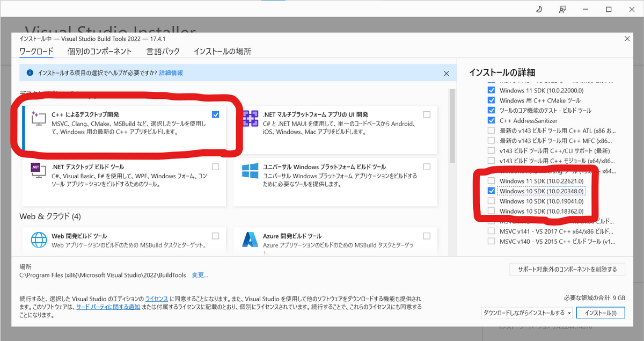This screenshot has height=341, width=644.
Task: Uncheck Windows 11 SDK (10.0.22000.0)
Action: (x=491, y=90)
